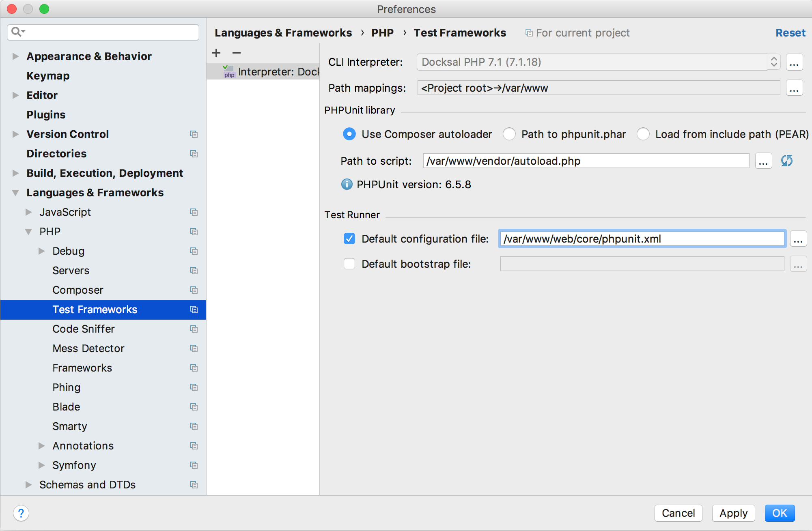Enable the Default bootstrap file checkbox
Screen dimensions: 812x531
click(349, 264)
